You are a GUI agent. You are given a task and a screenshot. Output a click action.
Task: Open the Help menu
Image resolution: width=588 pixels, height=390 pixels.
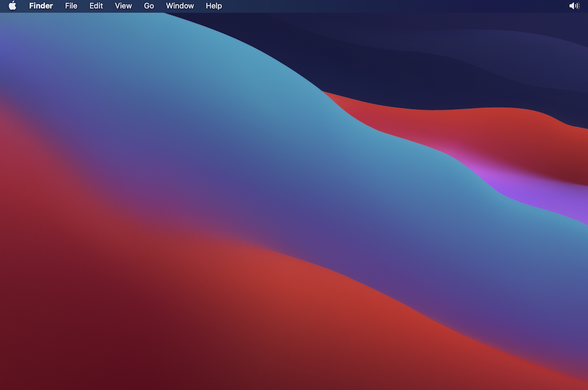(x=214, y=6)
